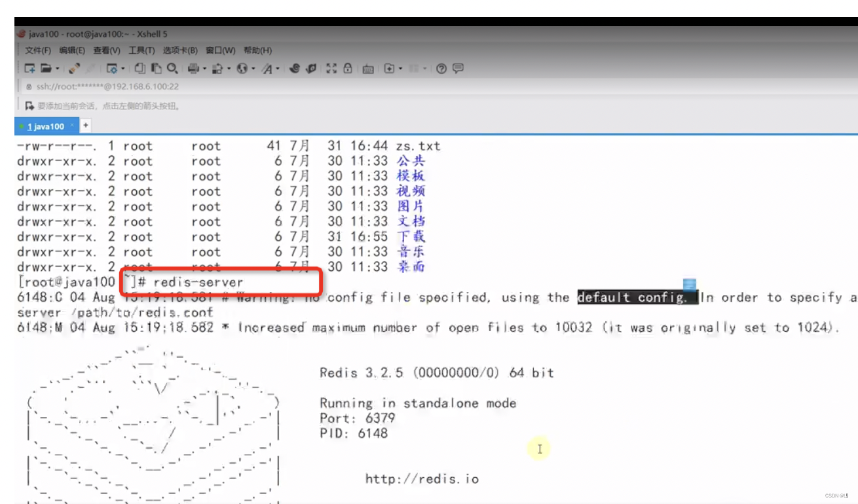Close the java100 session tab
858x504 pixels.
click(72, 125)
